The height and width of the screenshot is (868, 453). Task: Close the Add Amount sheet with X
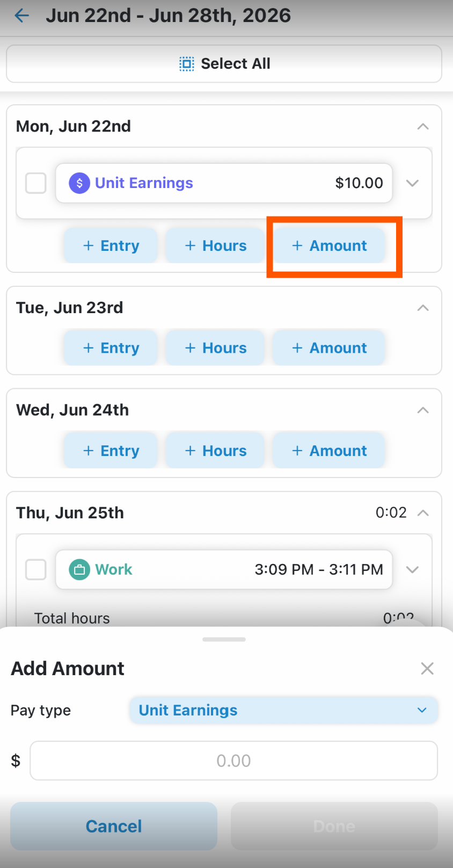[x=427, y=669]
